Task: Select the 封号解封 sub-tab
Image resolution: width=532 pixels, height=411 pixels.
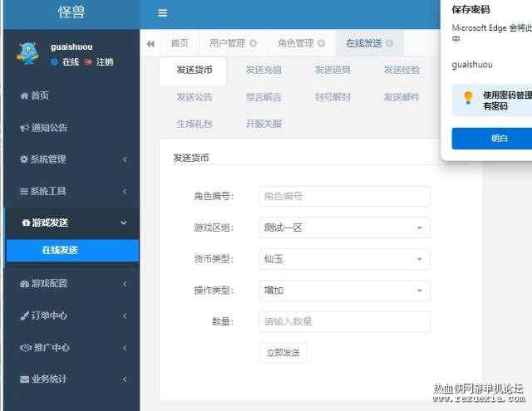Action: click(x=332, y=98)
